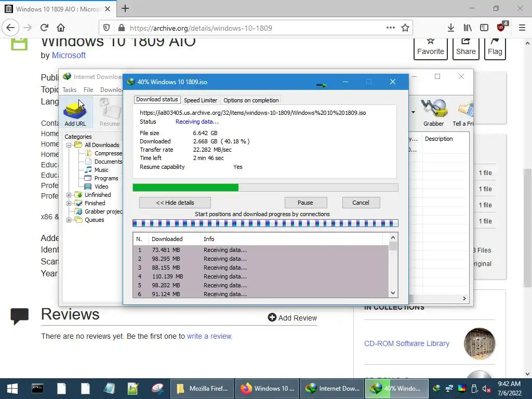Viewport: 532px width, 399px height.
Task: Go to Firefox home page icon
Action: 61,28
